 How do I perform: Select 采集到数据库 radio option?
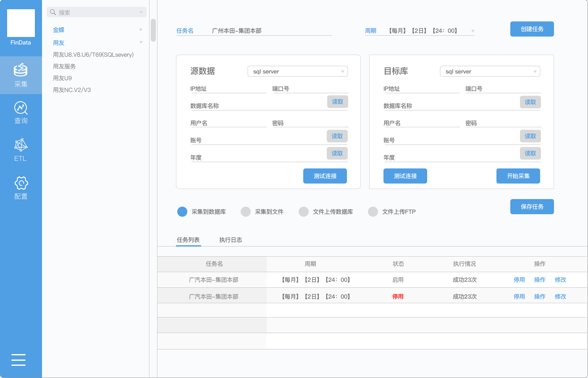pos(182,212)
